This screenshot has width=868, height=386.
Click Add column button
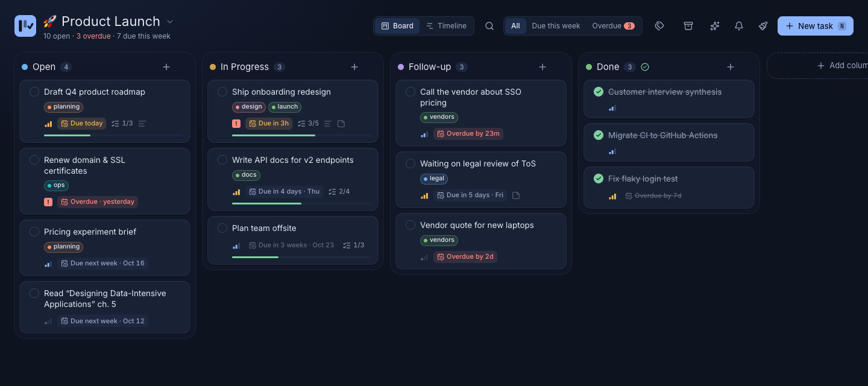click(x=818, y=66)
